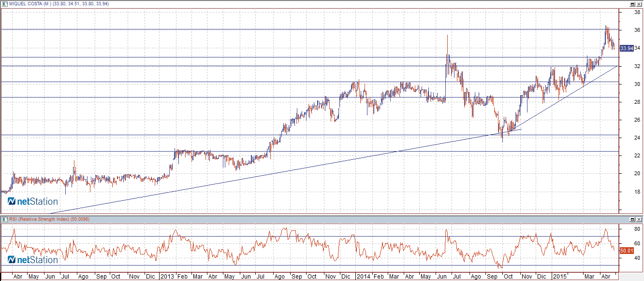Click the netStation logo in price chart

[x=32, y=201]
